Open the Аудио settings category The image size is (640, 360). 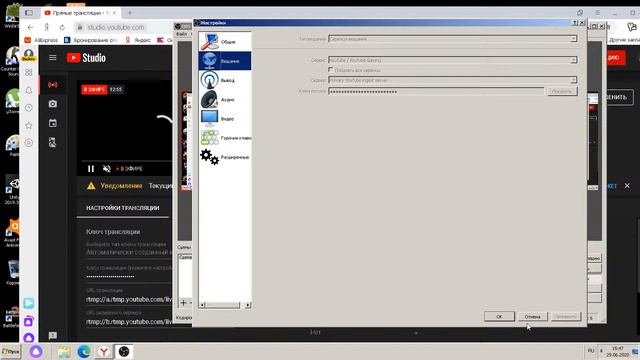tap(224, 99)
